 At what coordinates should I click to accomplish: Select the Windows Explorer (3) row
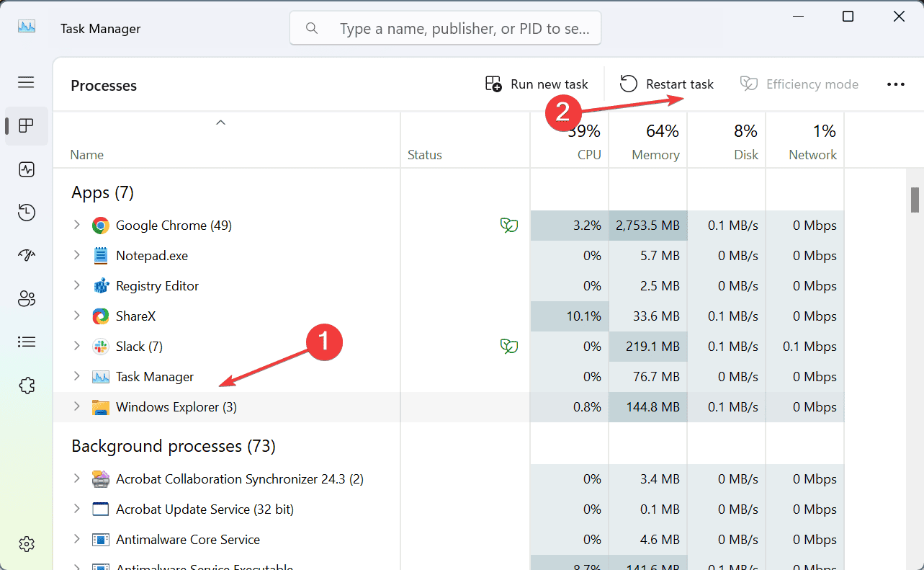coord(449,407)
